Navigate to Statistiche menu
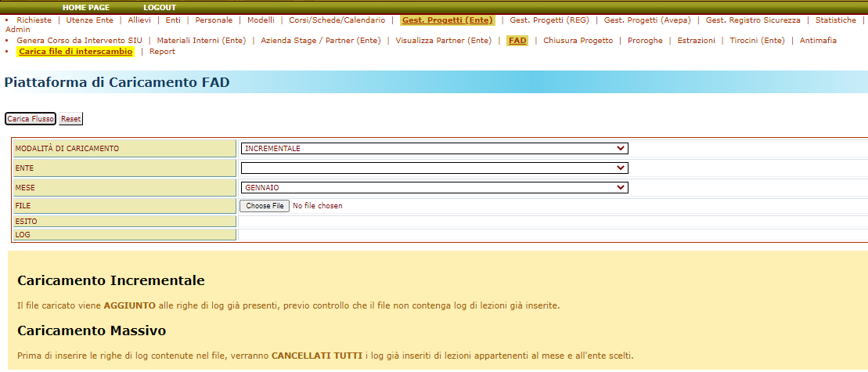The image size is (868, 372). coord(835,20)
